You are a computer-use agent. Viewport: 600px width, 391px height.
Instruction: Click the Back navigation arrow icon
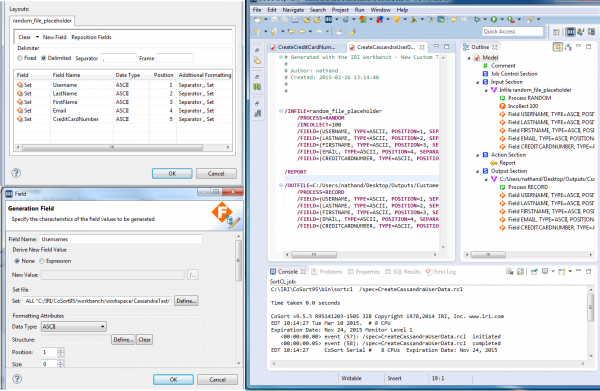tap(302, 31)
